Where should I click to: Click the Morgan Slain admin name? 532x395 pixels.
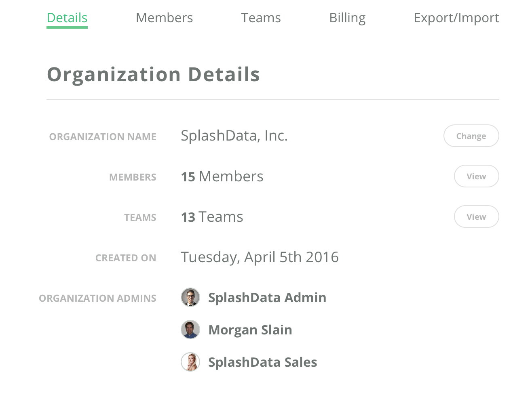(x=250, y=330)
